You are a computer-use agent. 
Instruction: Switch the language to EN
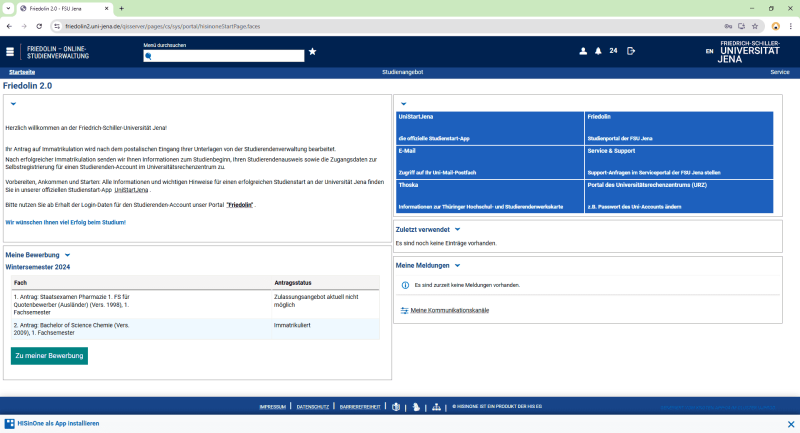[x=709, y=52]
